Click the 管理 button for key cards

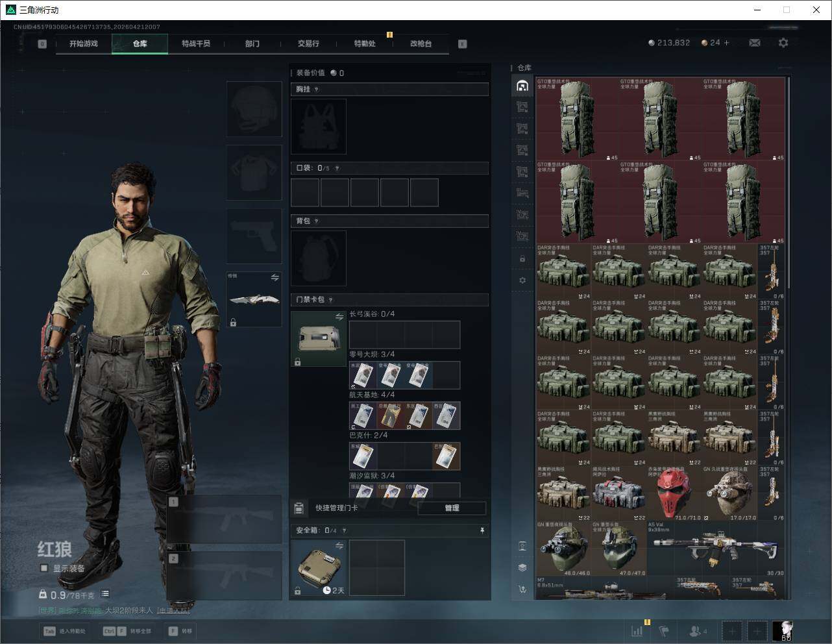(x=452, y=508)
